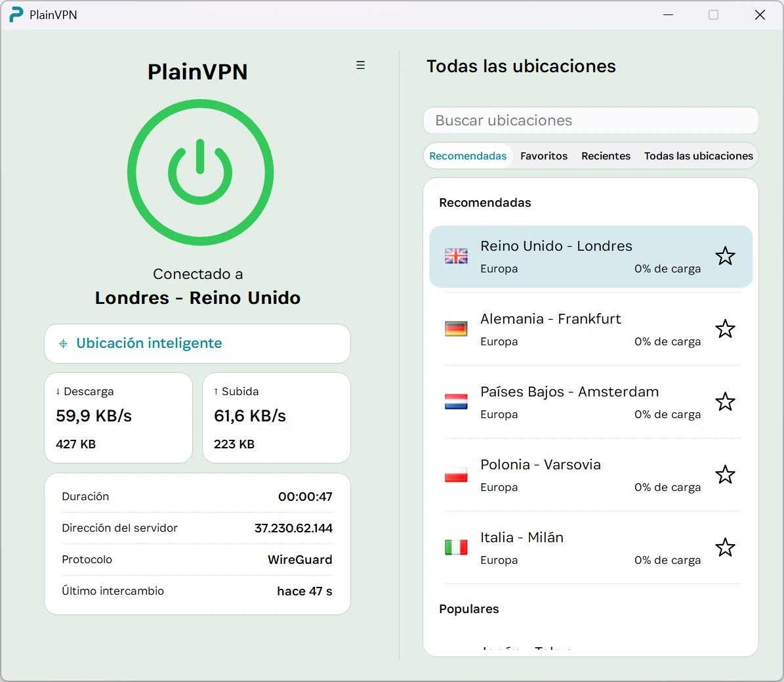Favorite the Italia - Milán star
This screenshot has width=784, height=682.
pyautogui.click(x=725, y=547)
